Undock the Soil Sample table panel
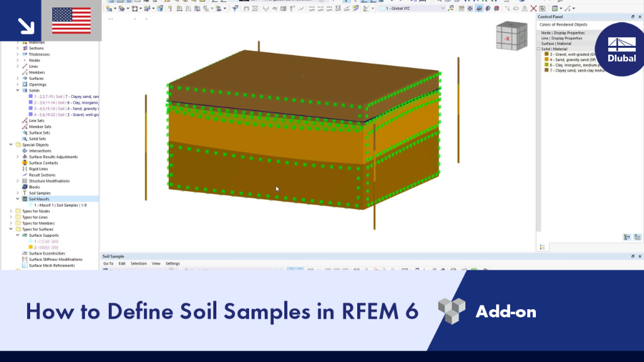 633,256
